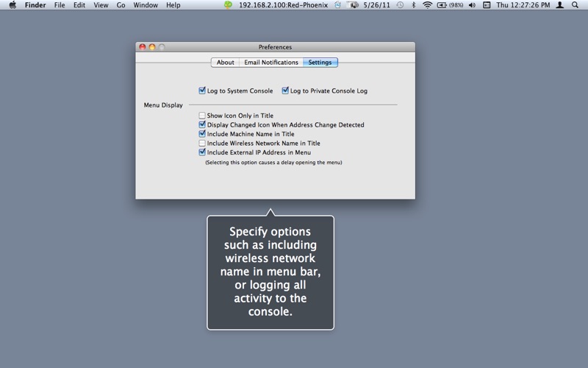Screen dimensions: 588x368
Task: Switch to the Email Notifications tab
Action: click(271, 63)
